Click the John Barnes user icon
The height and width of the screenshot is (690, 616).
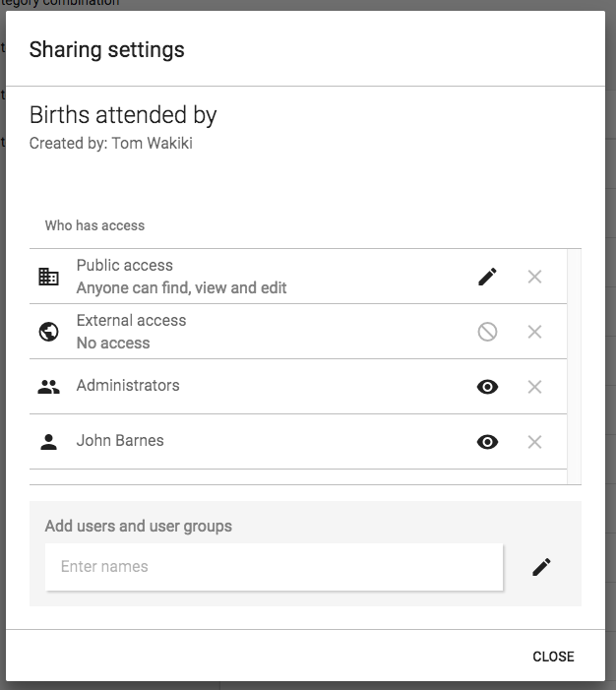[x=48, y=442]
